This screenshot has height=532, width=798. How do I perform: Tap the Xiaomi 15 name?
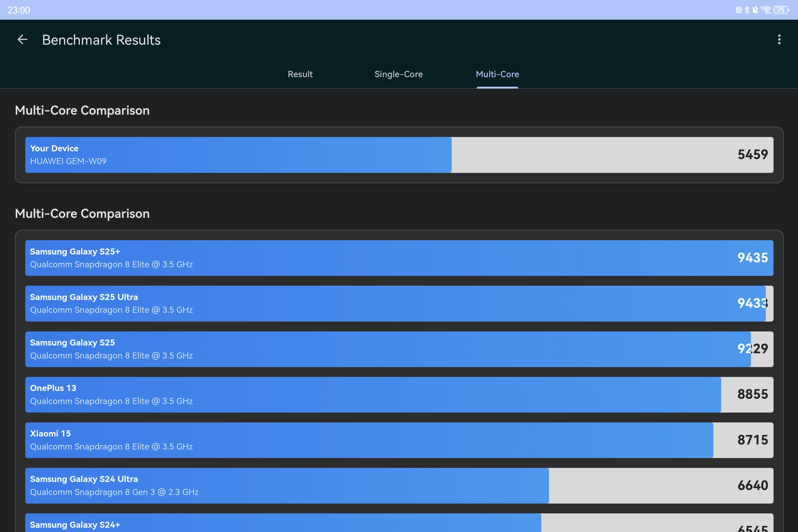coord(50,434)
